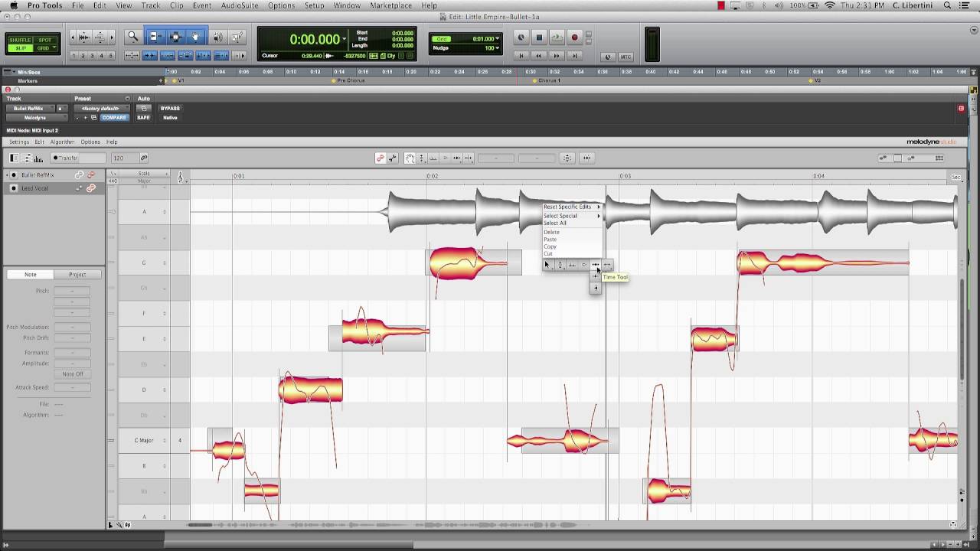This screenshot has height=551, width=980.
Task: Click the Wi-Fi icon in menu bar
Action: click(x=829, y=5)
